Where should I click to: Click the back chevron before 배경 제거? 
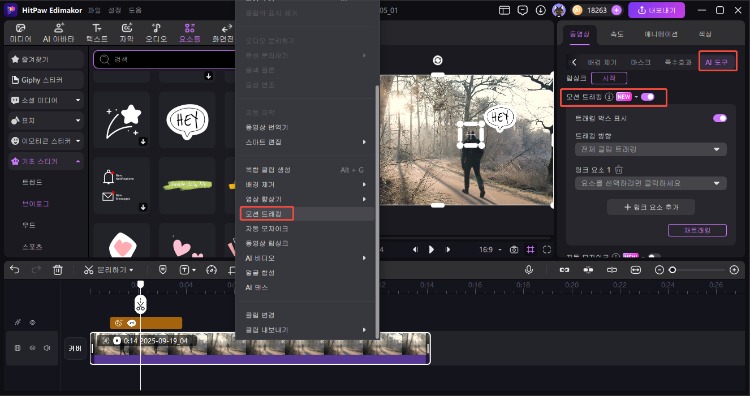(574, 62)
